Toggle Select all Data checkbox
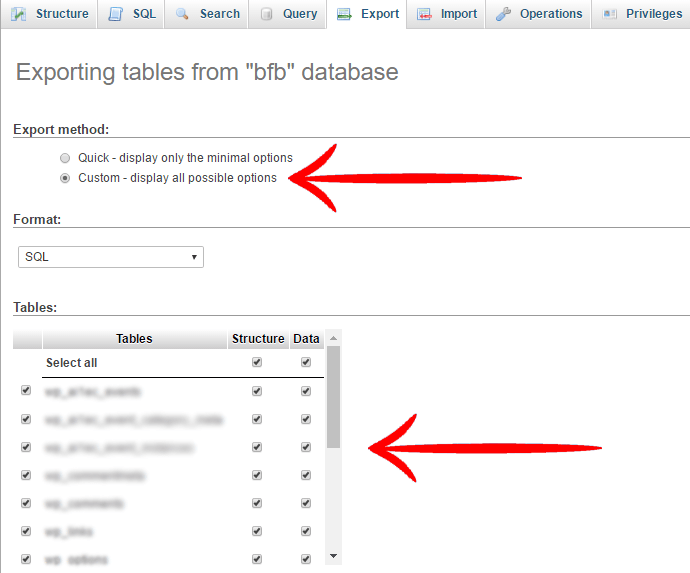 pos(306,362)
